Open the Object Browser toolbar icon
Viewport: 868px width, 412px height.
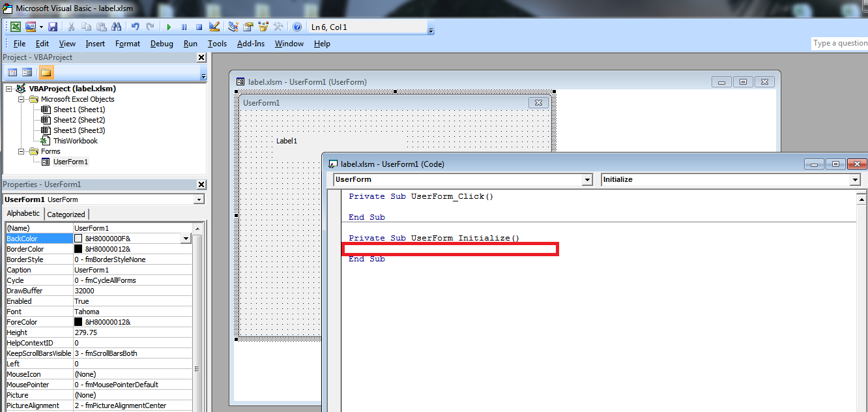click(x=263, y=27)
